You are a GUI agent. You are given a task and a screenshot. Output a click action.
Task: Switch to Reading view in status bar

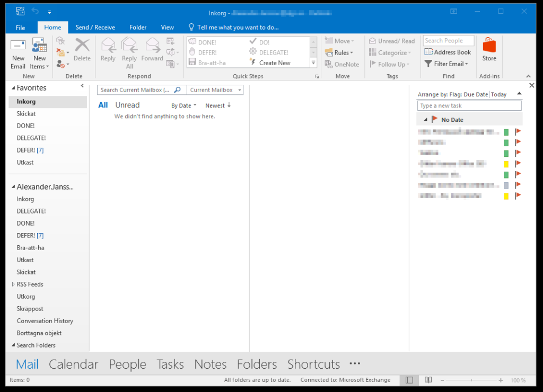click(428, 380)
